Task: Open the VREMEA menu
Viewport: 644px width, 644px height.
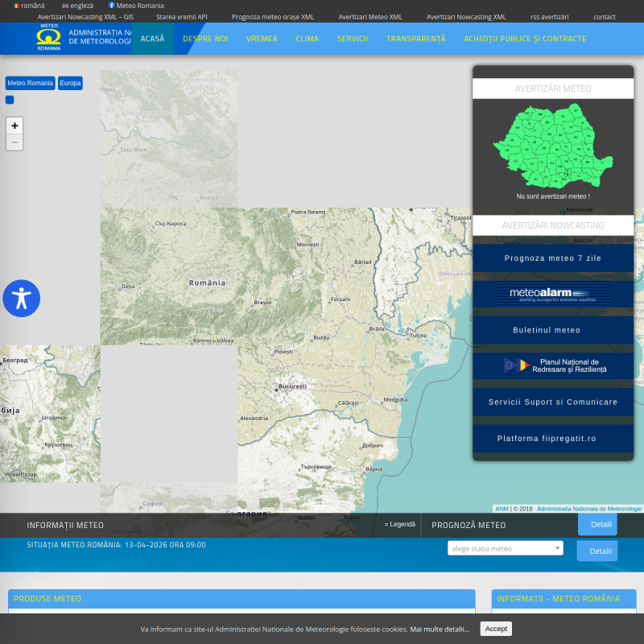Action: (x=262, y=39)
